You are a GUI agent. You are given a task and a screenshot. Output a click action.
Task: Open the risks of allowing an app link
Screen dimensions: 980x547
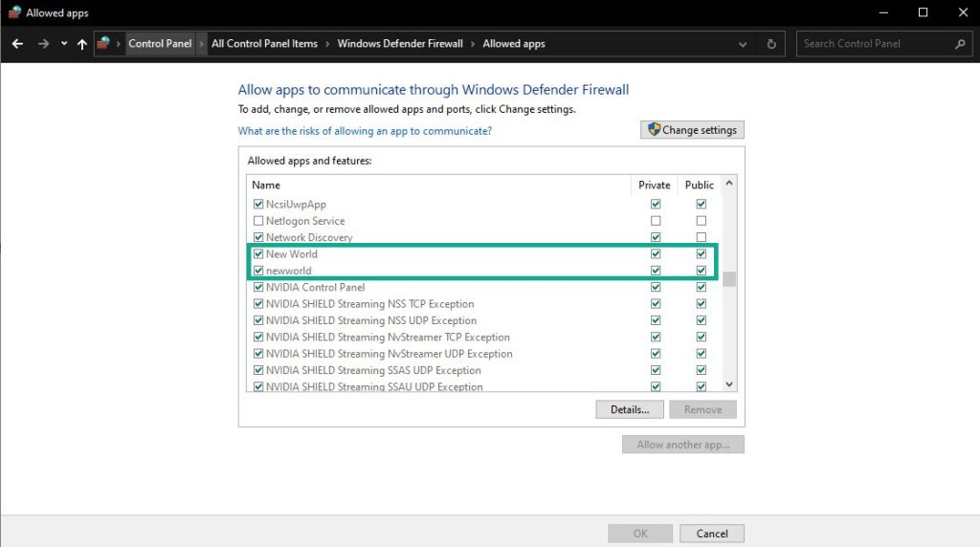pyautogui.click(x=365, y=131)
